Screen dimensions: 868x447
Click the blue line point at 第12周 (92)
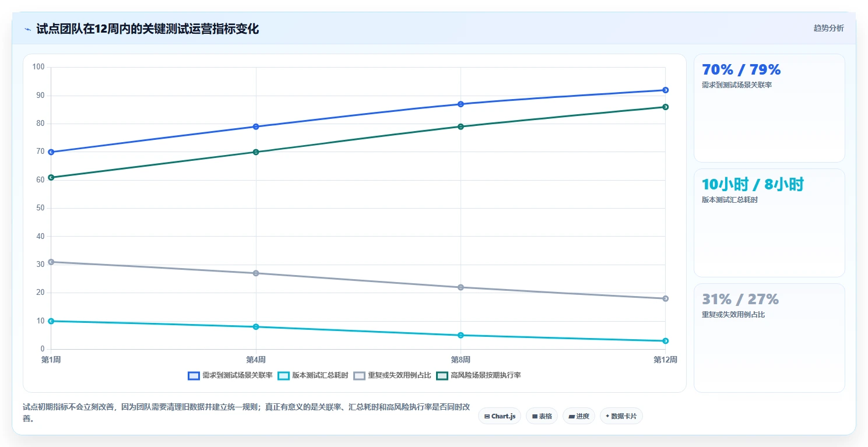click(x=665, y=90)
